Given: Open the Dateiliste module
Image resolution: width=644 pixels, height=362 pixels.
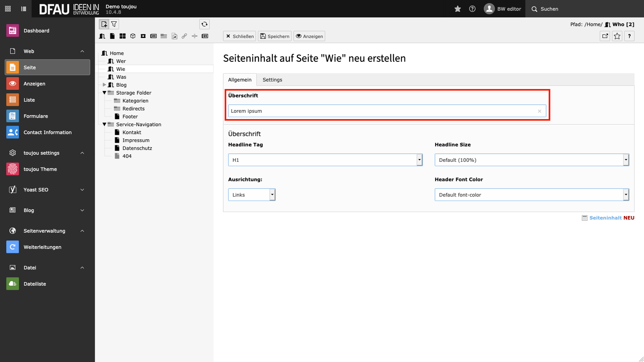Looking at the screenshot, I should (35, 284).
